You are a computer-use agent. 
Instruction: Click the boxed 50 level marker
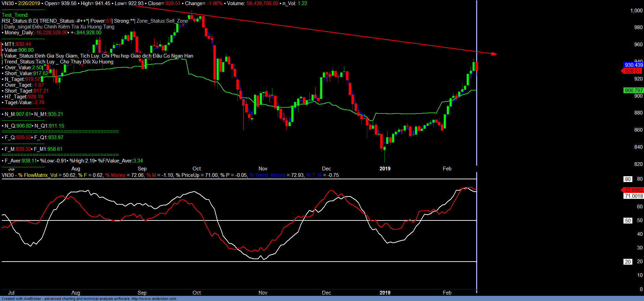(x=628, y=220)
